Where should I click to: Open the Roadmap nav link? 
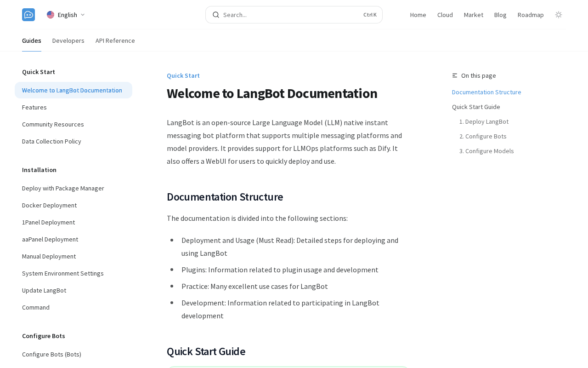click(x=531, y=15)
